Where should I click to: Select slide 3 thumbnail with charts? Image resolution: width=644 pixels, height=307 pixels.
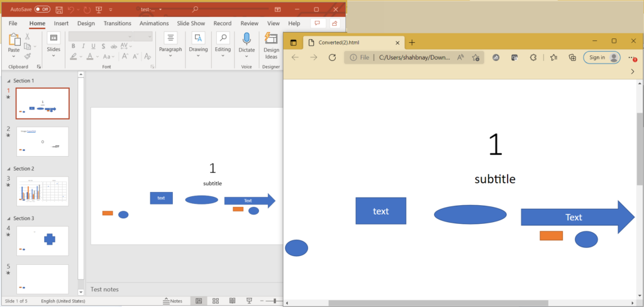click(42, 191)
